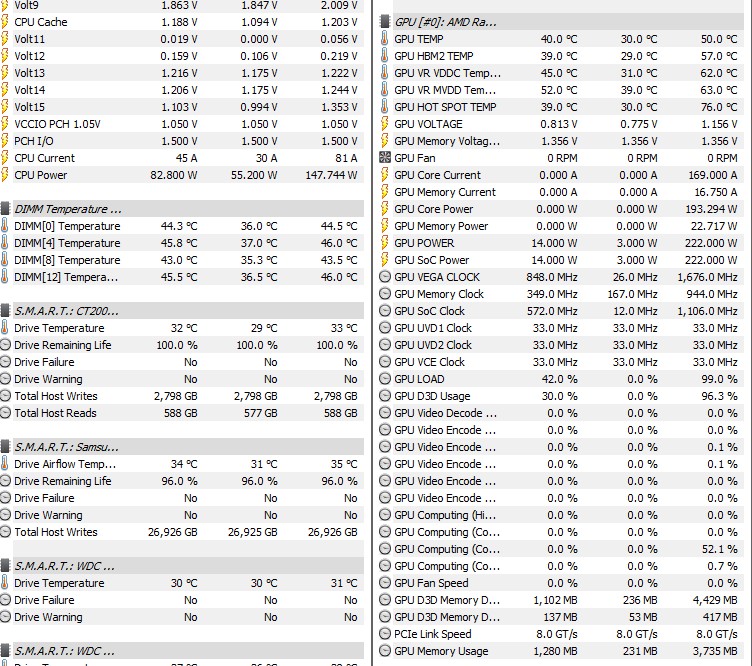752x666 pixels.
Task: Click the 2,798 GB current Total Host Writes value
Action: click(176, 396)
